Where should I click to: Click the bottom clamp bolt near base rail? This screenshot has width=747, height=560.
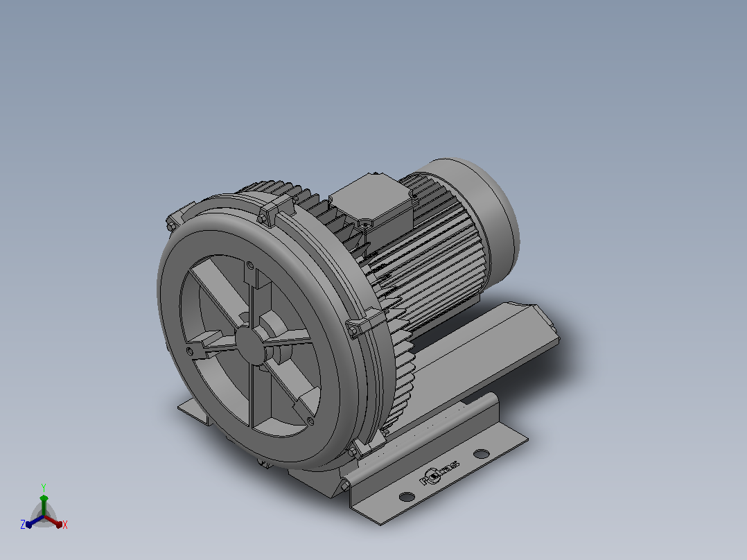click(x=353, y=453)
